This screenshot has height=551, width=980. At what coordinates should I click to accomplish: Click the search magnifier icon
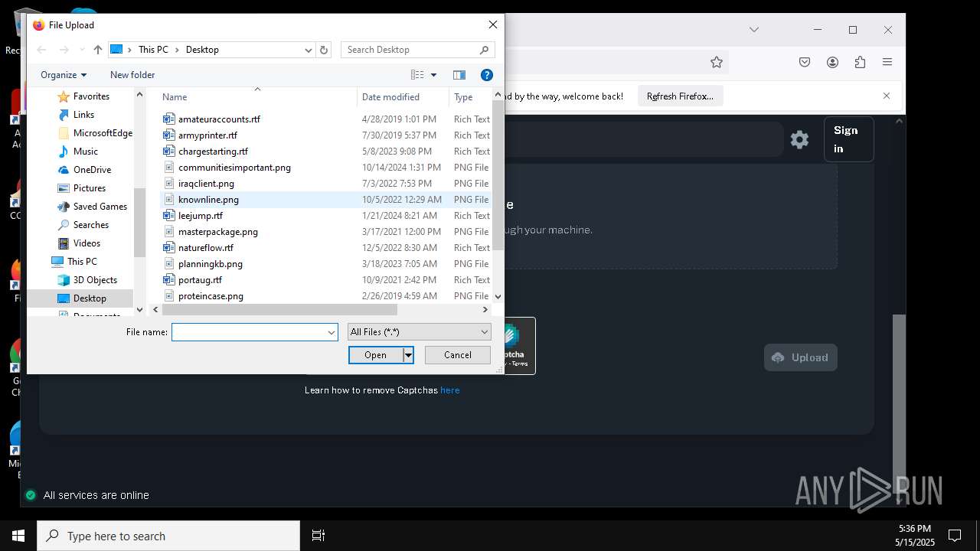(484, 50)
